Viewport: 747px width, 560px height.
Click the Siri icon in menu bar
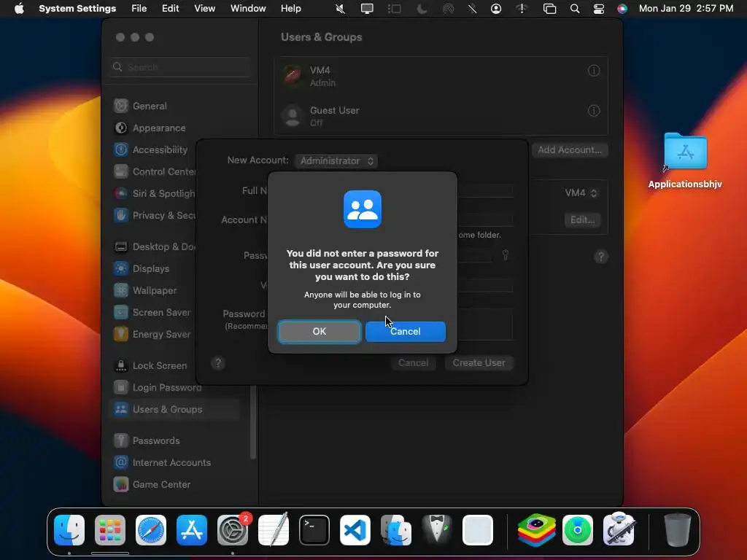click(622, 9)
